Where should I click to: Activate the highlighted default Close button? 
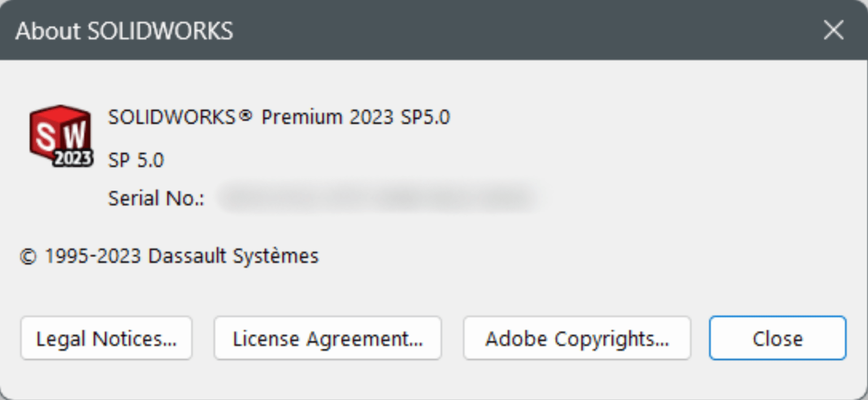click(777, 338)
